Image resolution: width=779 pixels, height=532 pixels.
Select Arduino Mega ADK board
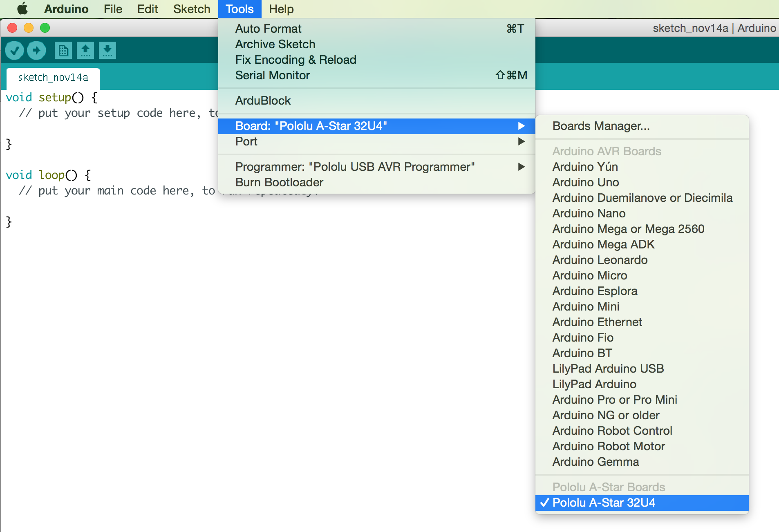pyautogui.click(x=642, y=244)
